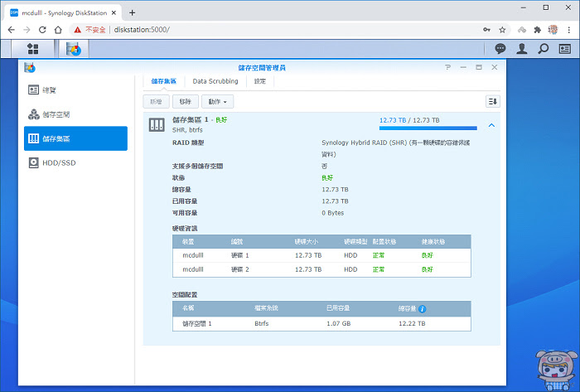
Task: Open DSM search magnifier icon
Action: (543, 48)
